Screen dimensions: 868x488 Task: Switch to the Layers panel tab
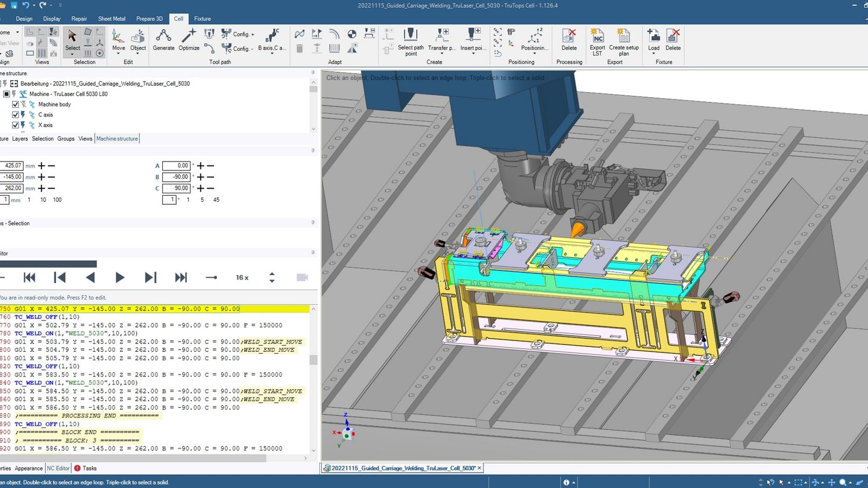tap(20, 139)
